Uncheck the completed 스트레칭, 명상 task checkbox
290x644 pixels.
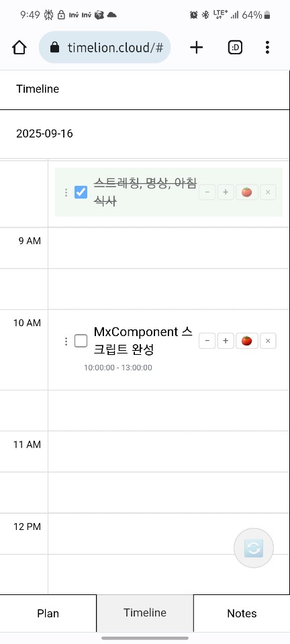81,193
